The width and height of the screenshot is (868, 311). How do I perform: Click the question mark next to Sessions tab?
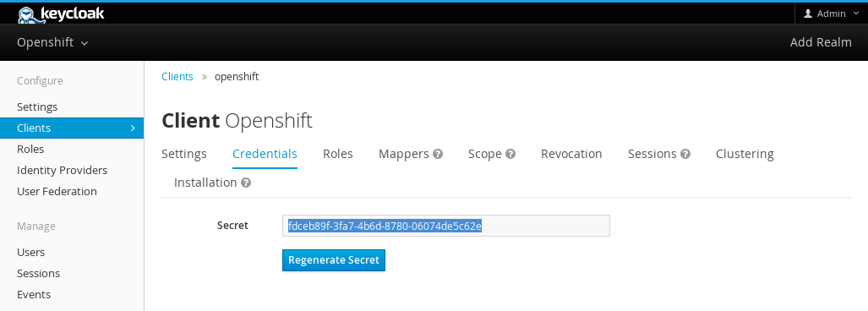pyautogui.click(x=685, y=154)
